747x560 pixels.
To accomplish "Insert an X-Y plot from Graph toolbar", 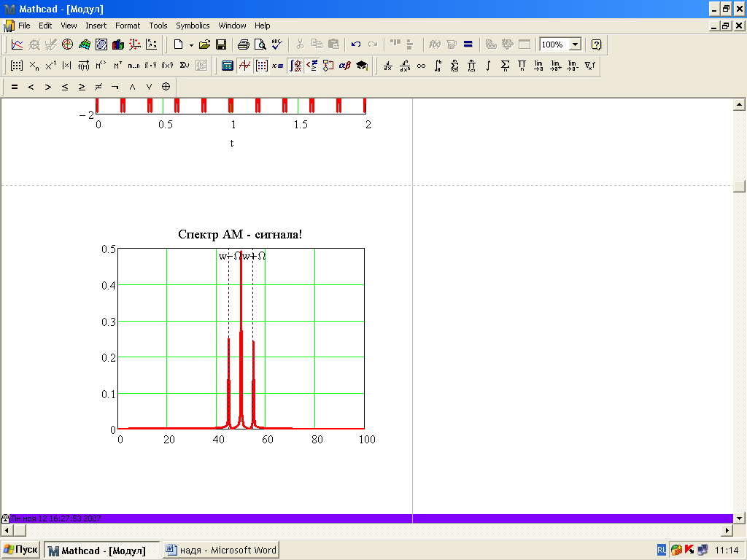I will pos(18,44).
